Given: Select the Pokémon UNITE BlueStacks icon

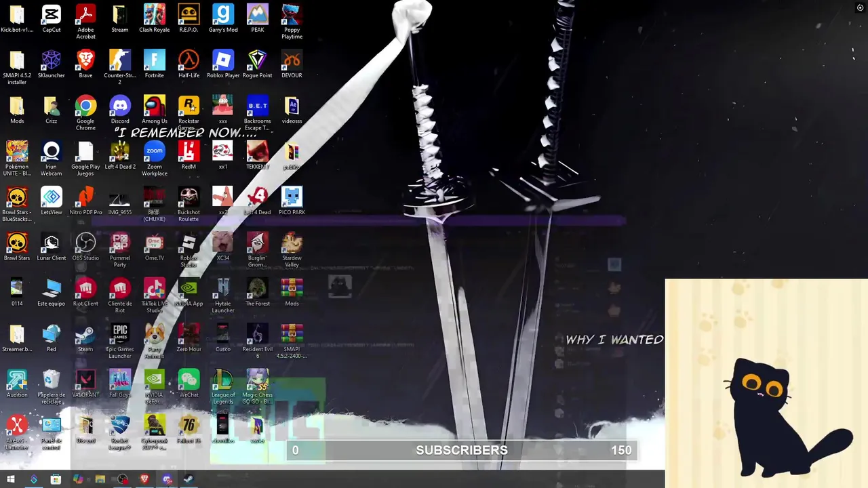Looking at the screenshot, I should [17, 159].
